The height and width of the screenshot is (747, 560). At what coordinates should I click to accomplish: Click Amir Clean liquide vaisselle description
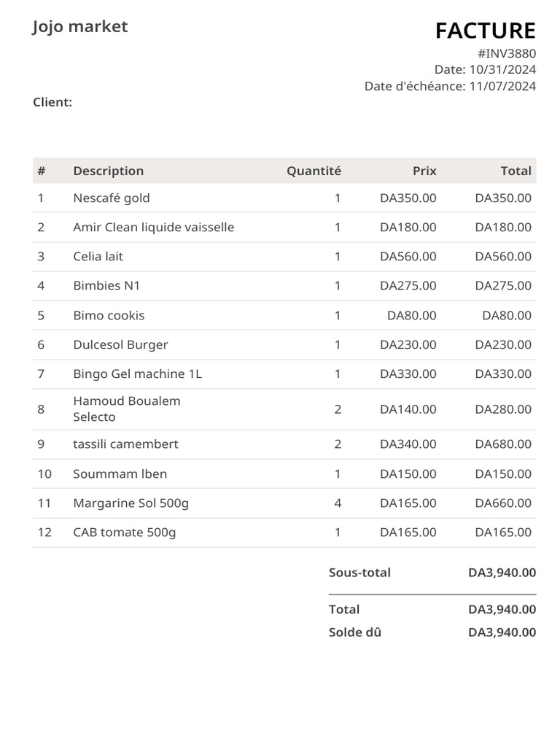pyautogui.click(x=154, y=227)
